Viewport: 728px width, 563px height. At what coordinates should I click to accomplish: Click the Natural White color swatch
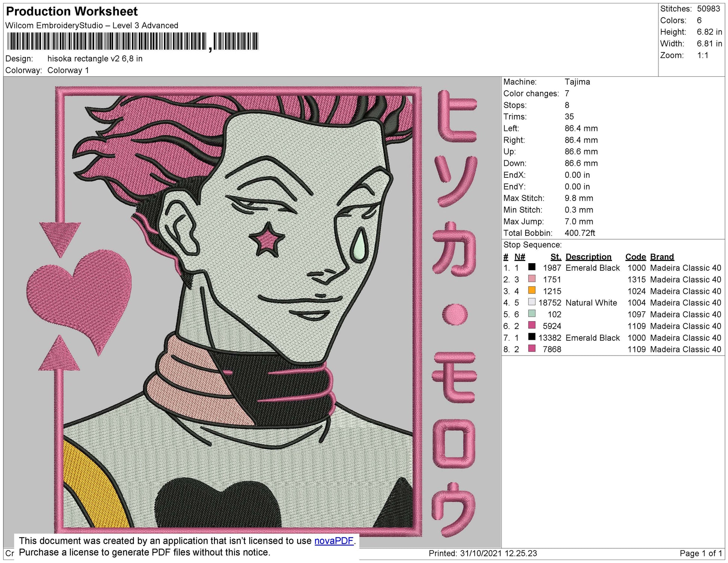532,302
